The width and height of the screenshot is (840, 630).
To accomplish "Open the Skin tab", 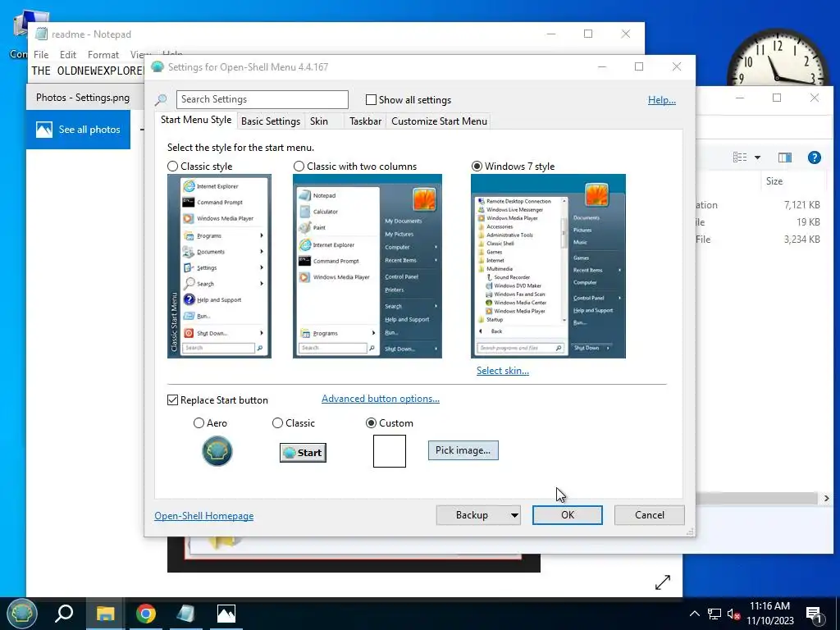I will click(319, 121).
